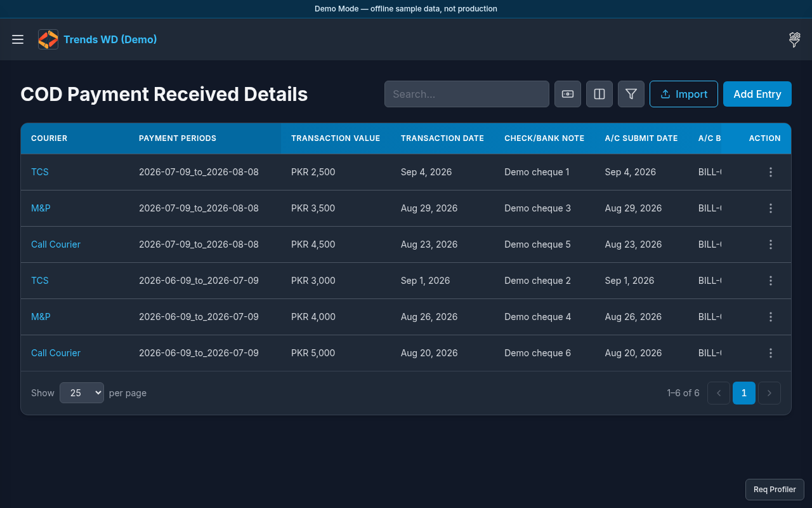Click the 'Demo cheque 2' note cell
812x508 pixels.
click(x=537, y=281)
